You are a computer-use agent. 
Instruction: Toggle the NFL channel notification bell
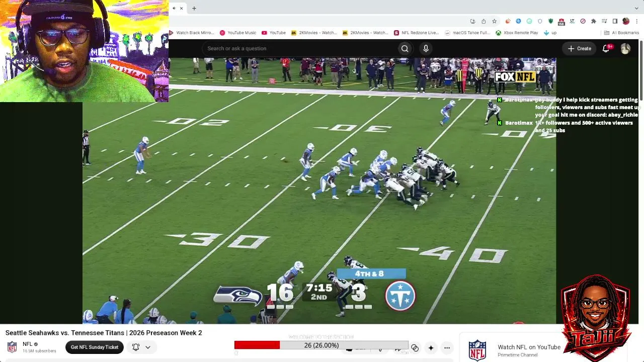136,347
